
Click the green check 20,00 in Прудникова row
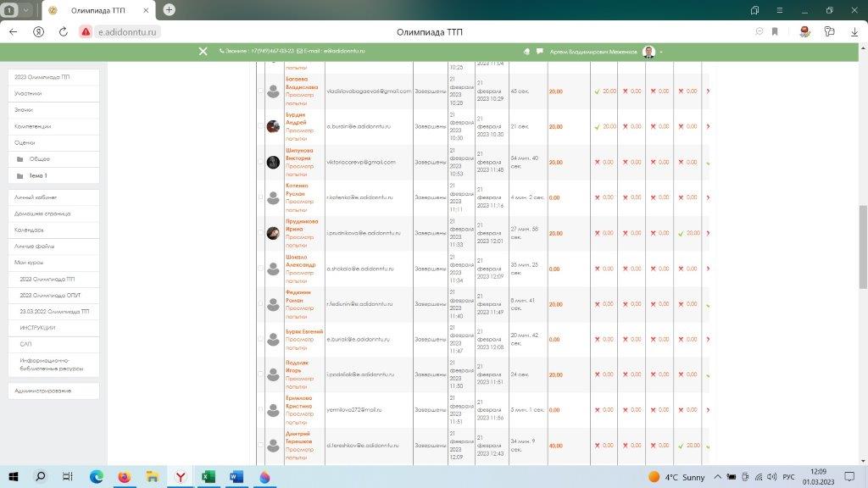pos(689,233)
